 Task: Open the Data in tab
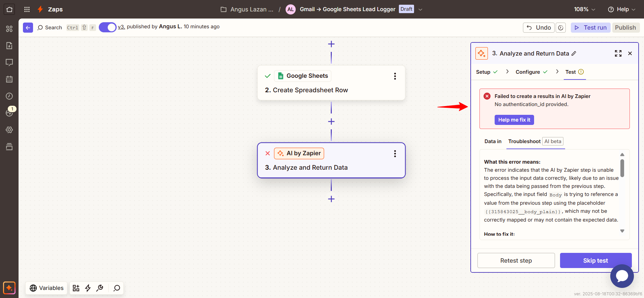[x=493, y=141]
